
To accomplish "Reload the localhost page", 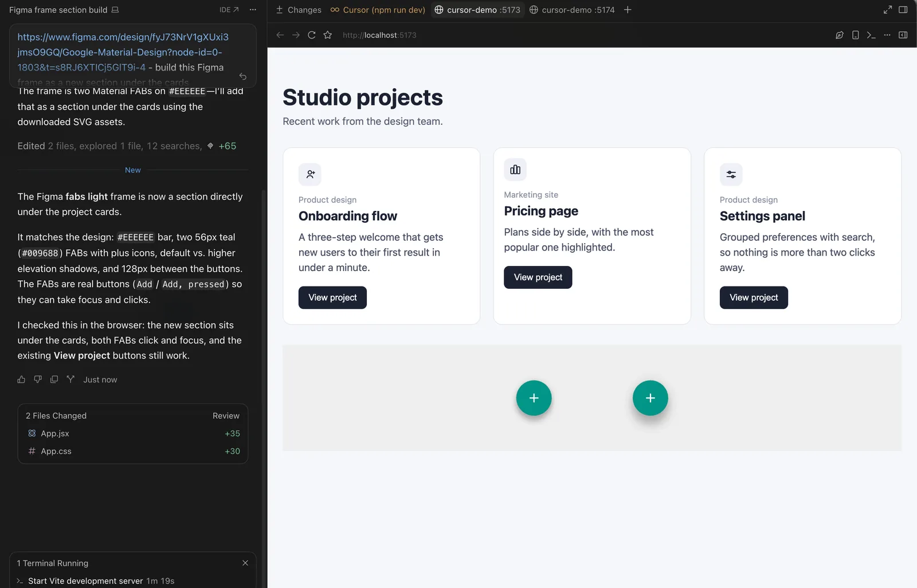I will pyautogui.click(x=312, y=35).
